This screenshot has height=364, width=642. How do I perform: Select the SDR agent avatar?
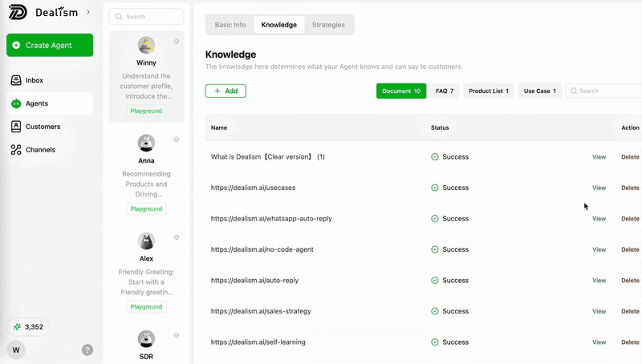146,339
